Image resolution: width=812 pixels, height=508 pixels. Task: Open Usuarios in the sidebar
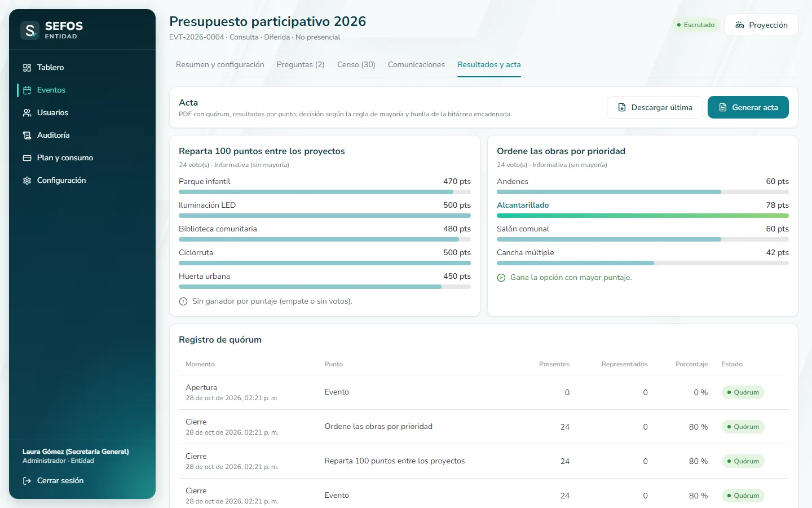point(82,113)
